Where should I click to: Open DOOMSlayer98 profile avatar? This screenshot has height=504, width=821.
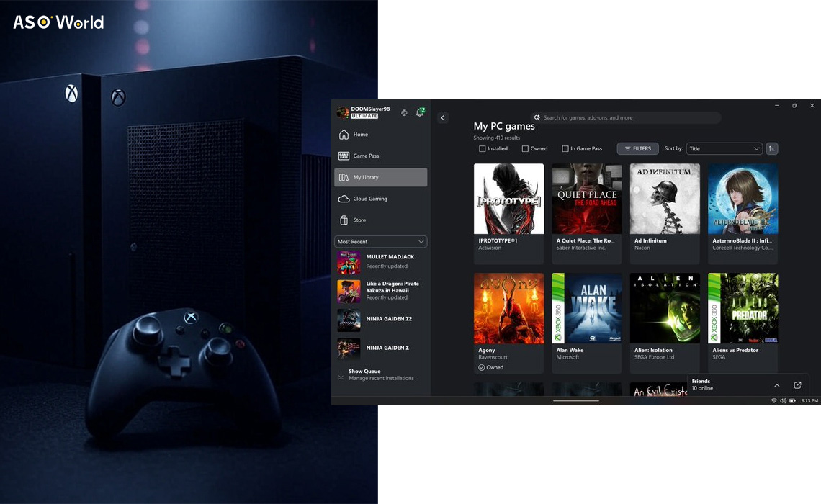(342, 112)
